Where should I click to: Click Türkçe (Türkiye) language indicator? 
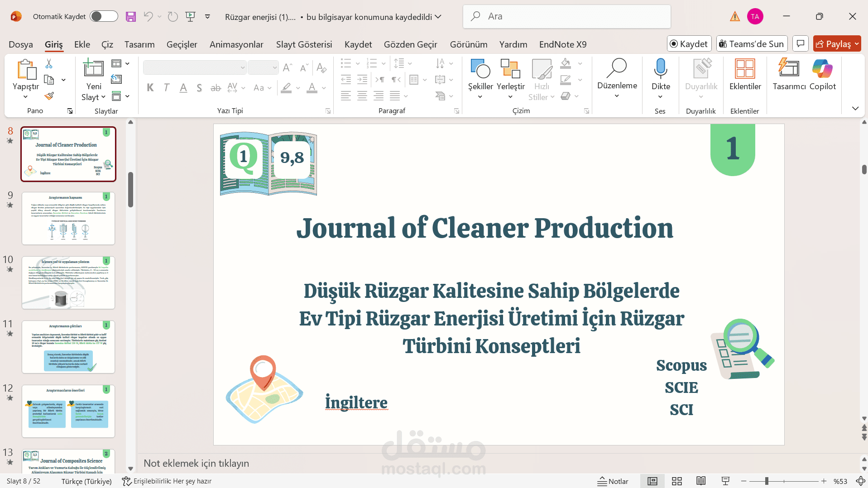pos(86,481)
